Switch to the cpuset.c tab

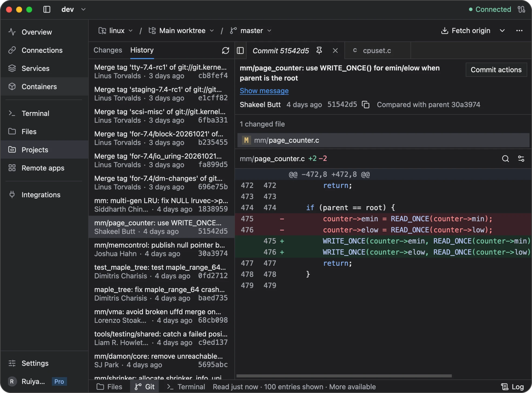(x=377, y=51)
